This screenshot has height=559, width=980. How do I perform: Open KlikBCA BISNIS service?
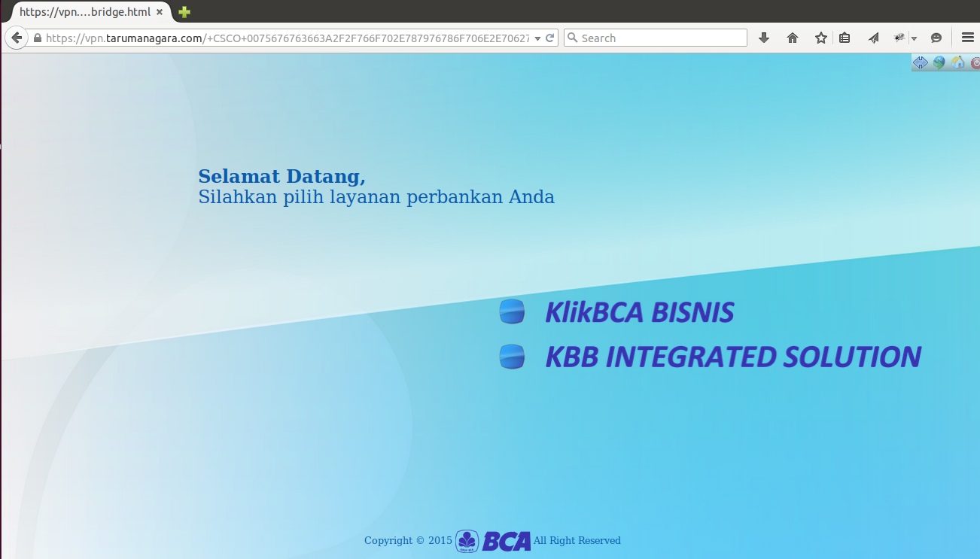(x=640, y=312)
